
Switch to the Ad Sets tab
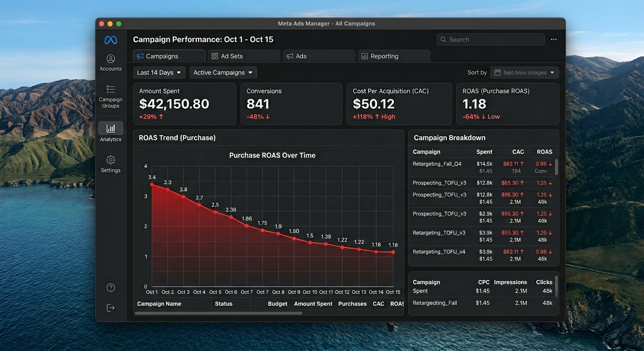click(243, 56)
